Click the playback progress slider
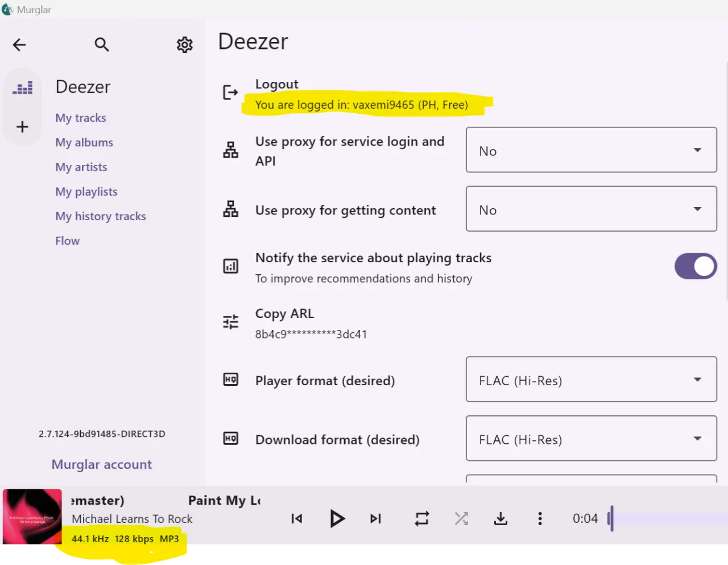Screen dimensions: 728x565 click(x=668, y=518)
